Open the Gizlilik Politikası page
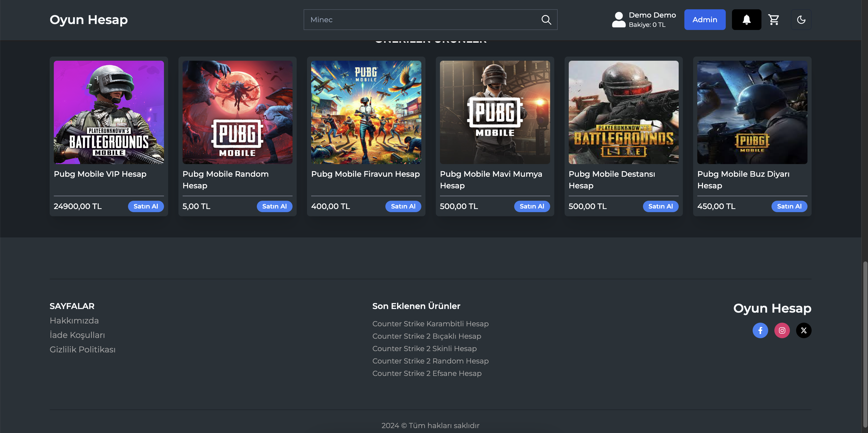 (x=83, y=350)
